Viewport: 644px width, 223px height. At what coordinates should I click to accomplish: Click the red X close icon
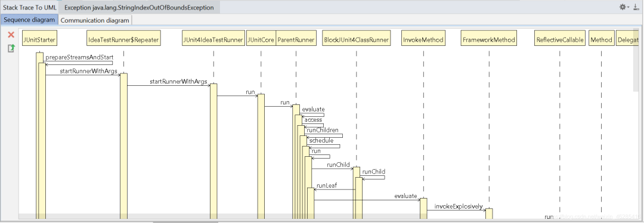(11, 35)
